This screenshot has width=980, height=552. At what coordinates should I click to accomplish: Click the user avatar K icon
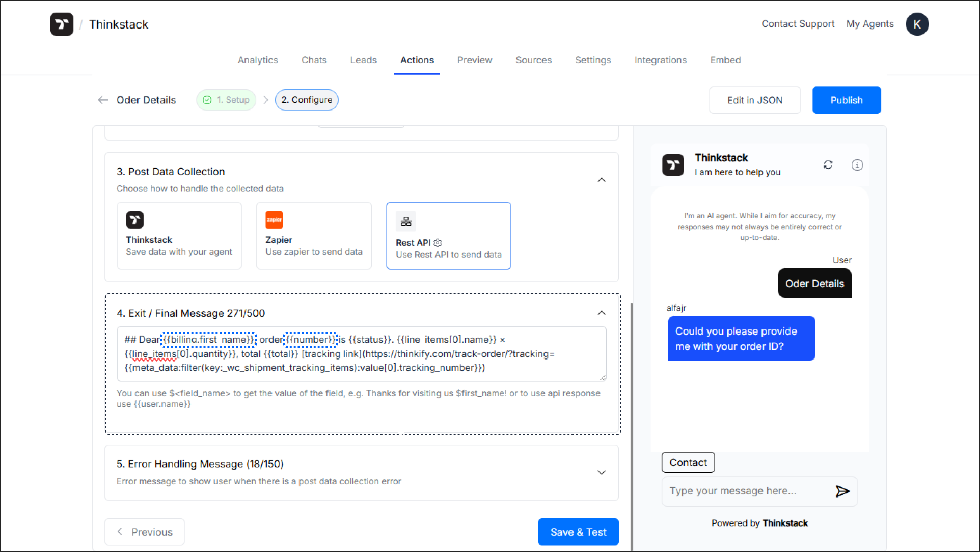[917, 24]
